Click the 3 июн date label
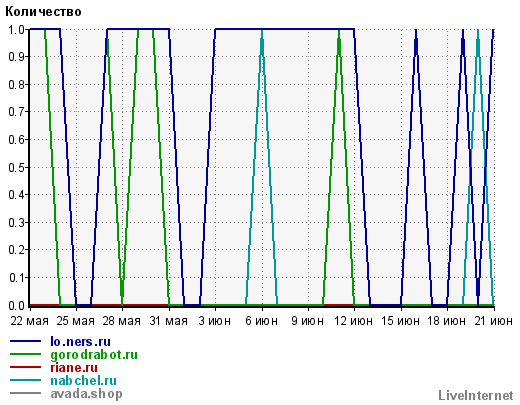Screen dimensions: 520x405 (215, 321)
